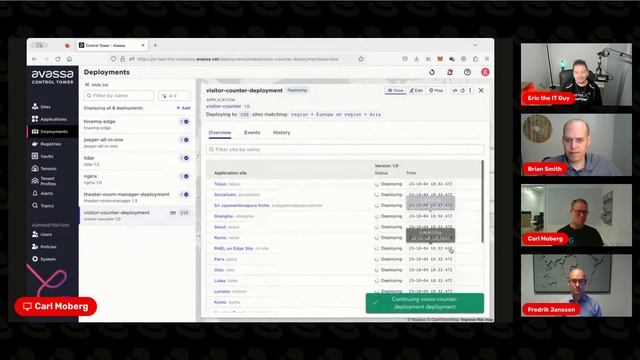Viewport: 640px width, 360px height.
Task: Select the jaeger-all-in-one deployment
Action: (137, 142)
